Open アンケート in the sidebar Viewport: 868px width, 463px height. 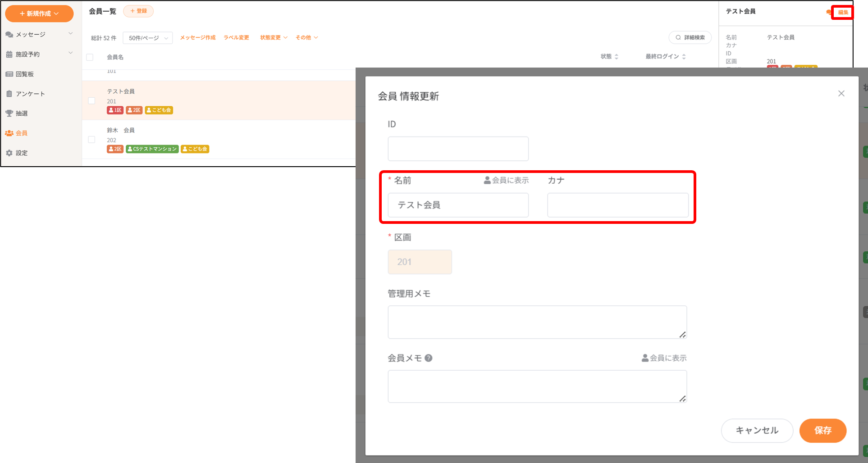coord(30,94)
